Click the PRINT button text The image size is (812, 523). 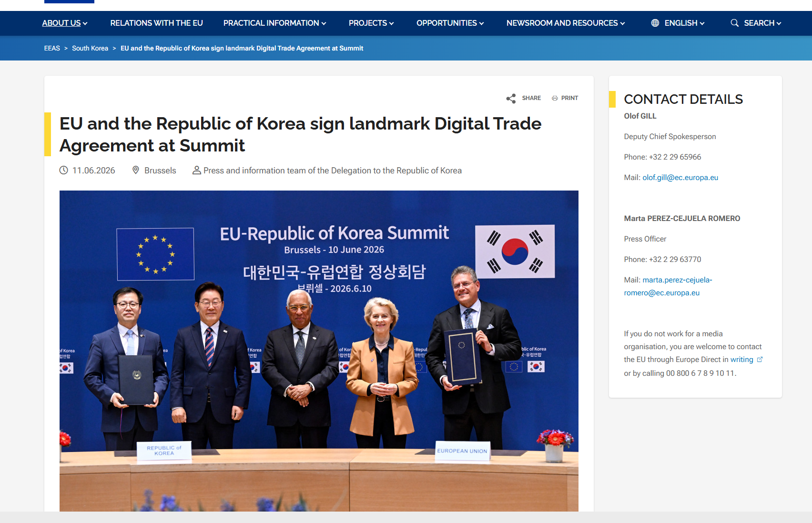[569, 98]
